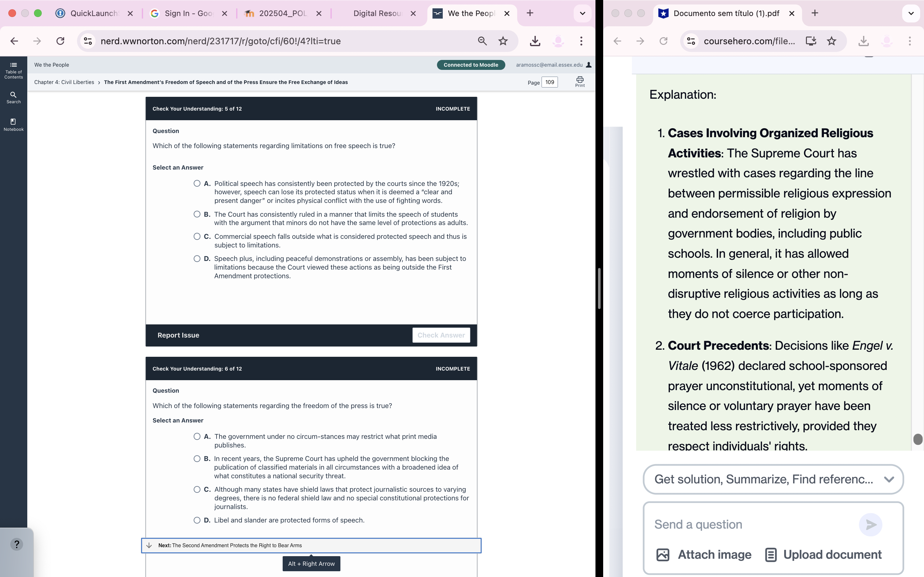
Task: Click the help question mark button
Action: tap(16, 544)
